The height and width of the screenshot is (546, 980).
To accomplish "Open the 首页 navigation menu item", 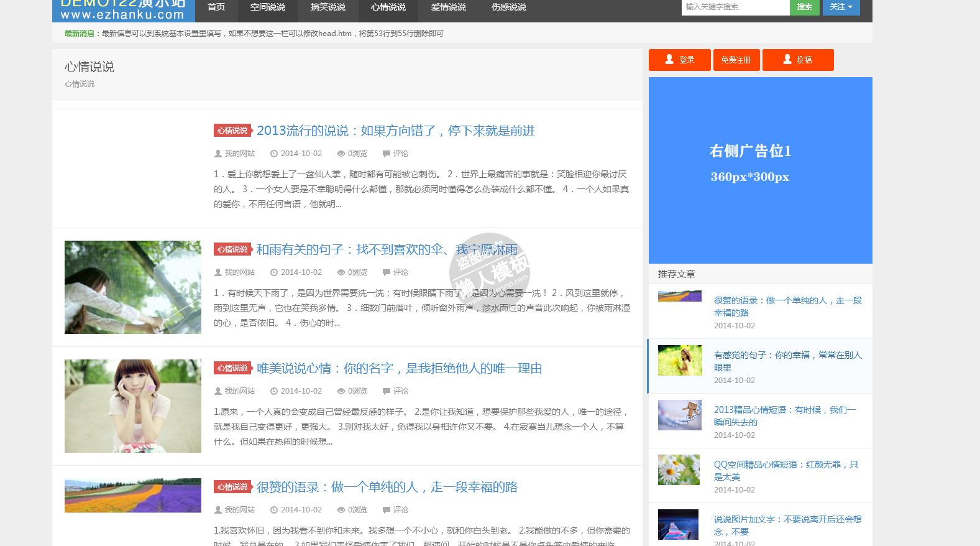I will (x=216, y=7).
